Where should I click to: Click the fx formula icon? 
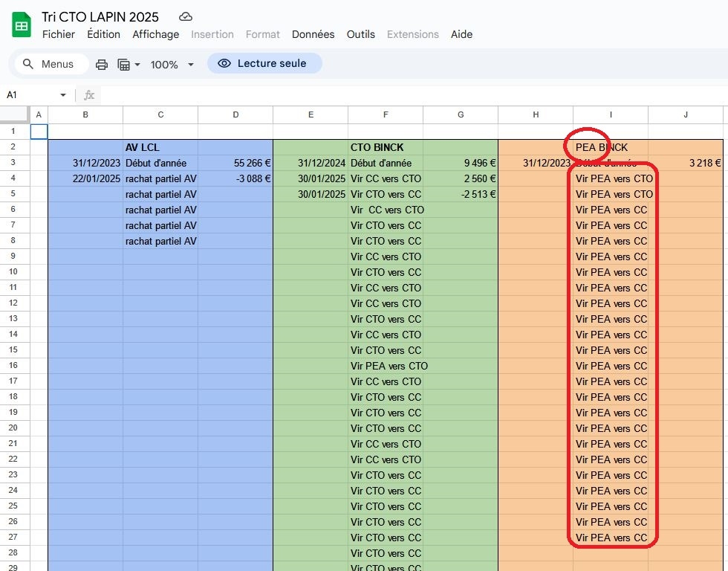89,95
